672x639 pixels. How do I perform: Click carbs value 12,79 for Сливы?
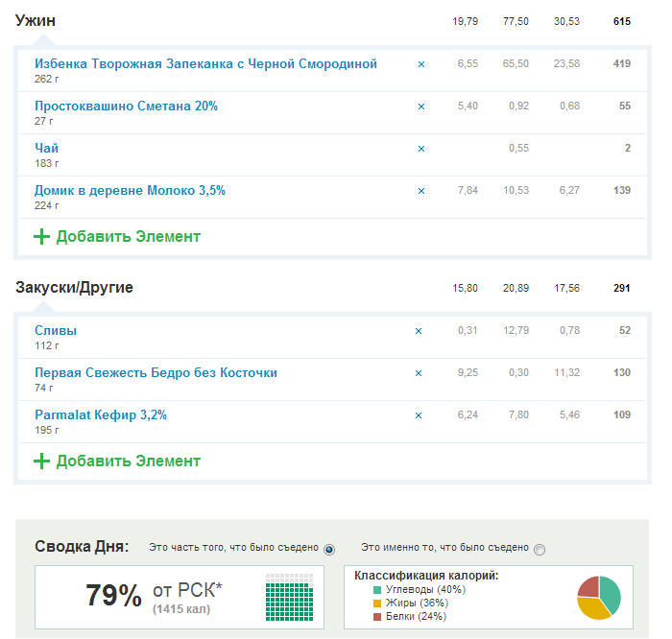[x=516, y=331]
